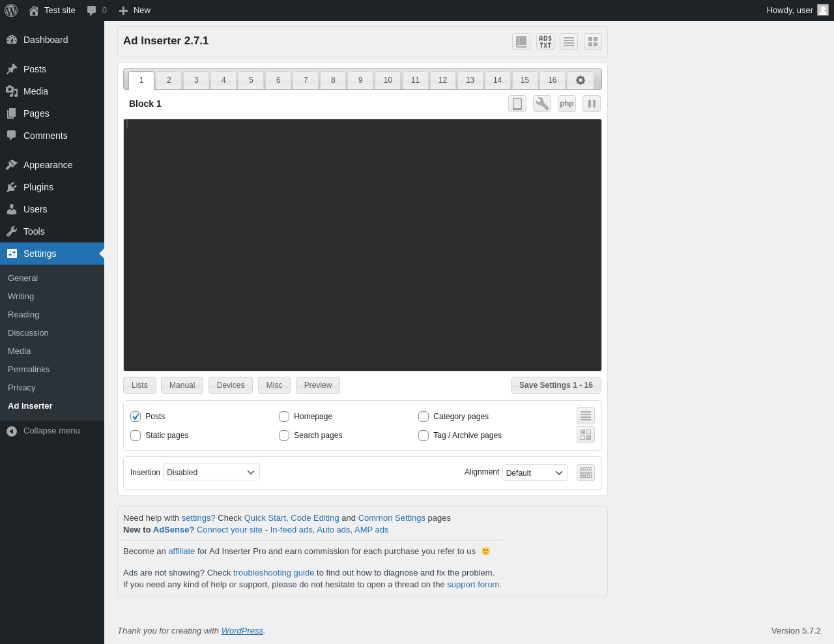The width and height of the screenshot is (834, 644).
Task: Click the WordPress logo in admin bar
Action: click(x=11, y=10)
